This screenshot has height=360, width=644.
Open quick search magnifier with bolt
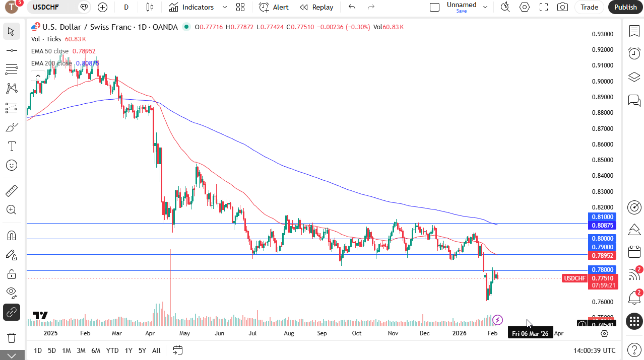coord(505,7)
